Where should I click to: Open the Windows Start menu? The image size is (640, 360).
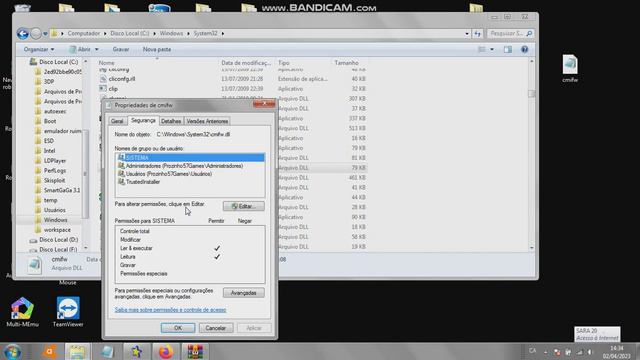[13, 351]
